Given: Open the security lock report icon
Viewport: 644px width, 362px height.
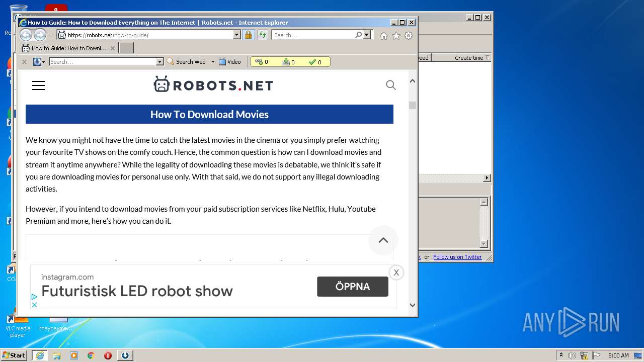Looking at the screenshot, I should [248, 35].
